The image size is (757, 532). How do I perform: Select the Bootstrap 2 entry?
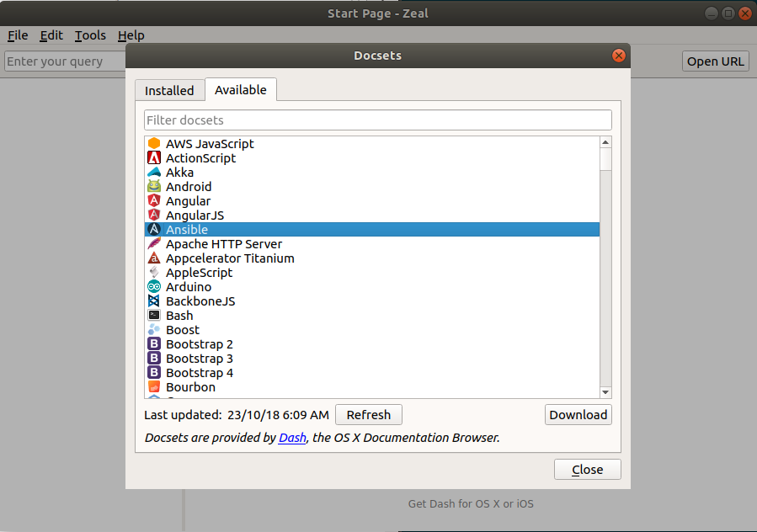(371, 344)
